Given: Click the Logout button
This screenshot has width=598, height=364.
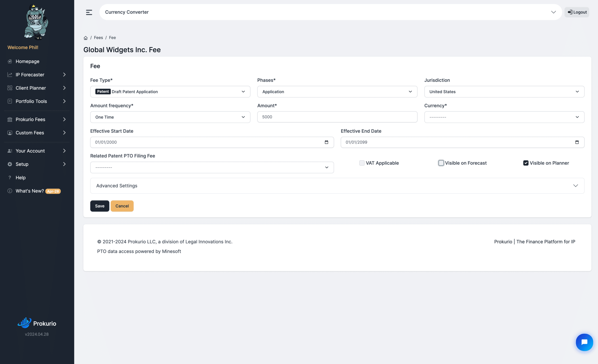Looking at the screenshot, I should pos(577,12).
